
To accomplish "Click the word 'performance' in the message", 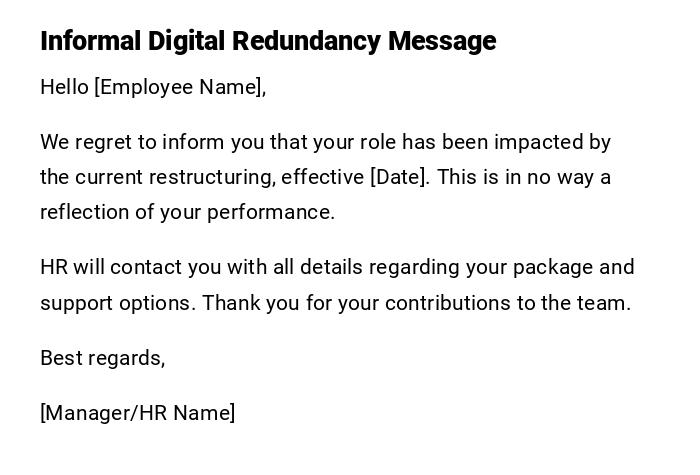I will coord(283,212).
